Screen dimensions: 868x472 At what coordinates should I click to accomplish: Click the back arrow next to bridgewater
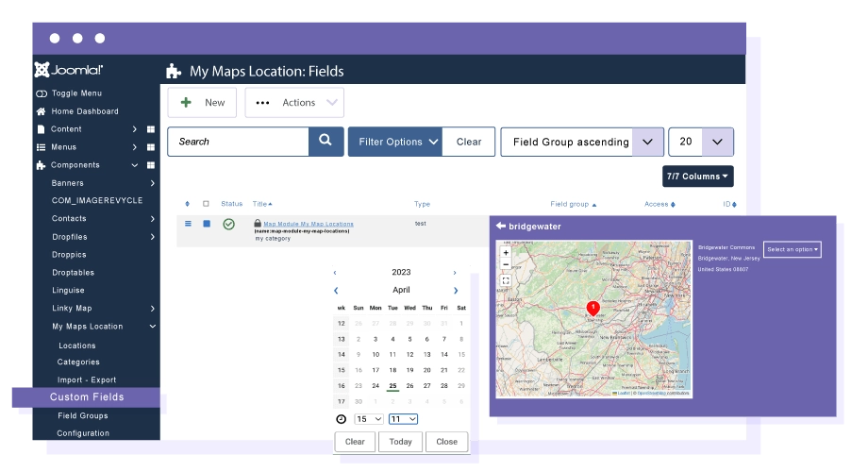[500, 226]
